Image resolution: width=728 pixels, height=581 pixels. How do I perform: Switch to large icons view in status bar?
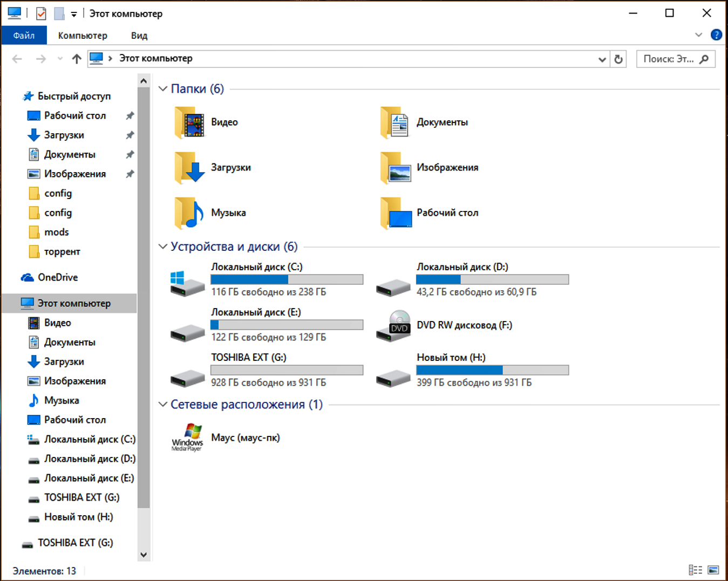tap(713, 570)
